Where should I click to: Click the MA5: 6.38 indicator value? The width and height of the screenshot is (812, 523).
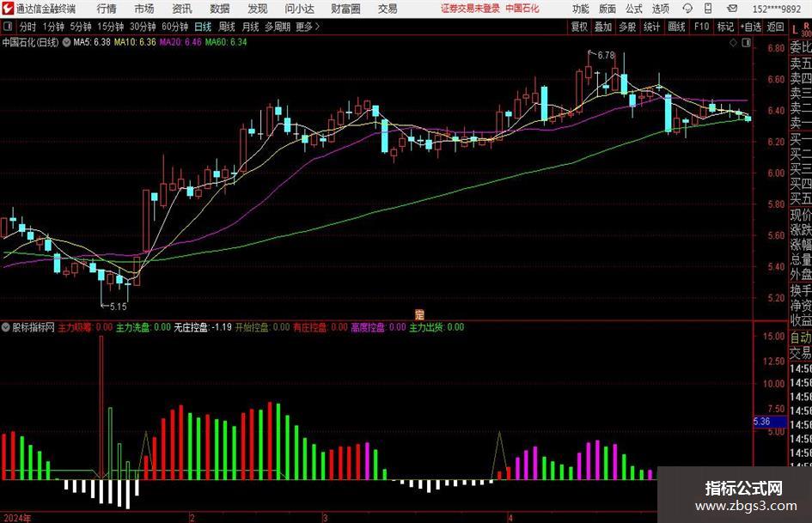tap(92, 42)
